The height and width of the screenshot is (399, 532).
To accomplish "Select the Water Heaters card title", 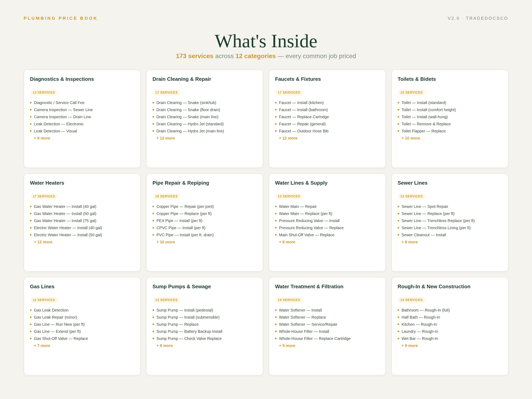I will pos(47,183).
